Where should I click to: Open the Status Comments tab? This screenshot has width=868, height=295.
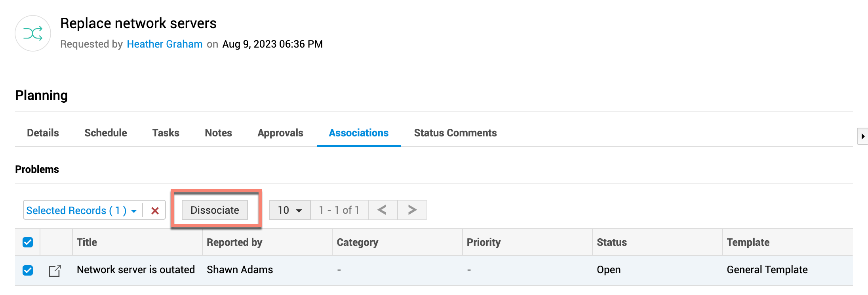[x=455, y=133]
